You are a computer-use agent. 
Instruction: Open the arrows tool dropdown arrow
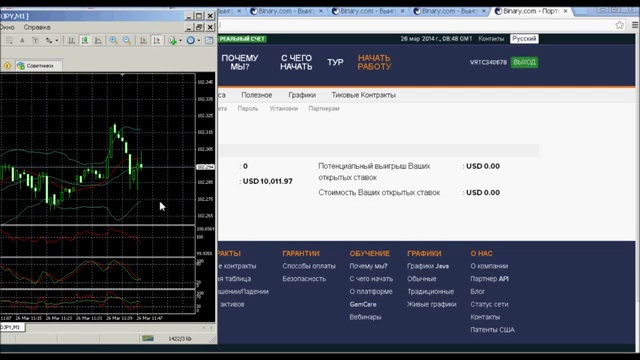[56, 40]
